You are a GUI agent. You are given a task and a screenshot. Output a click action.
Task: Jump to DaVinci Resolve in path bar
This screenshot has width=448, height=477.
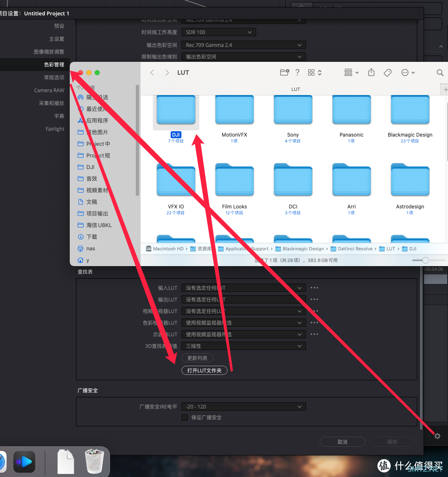pos(351,249)
